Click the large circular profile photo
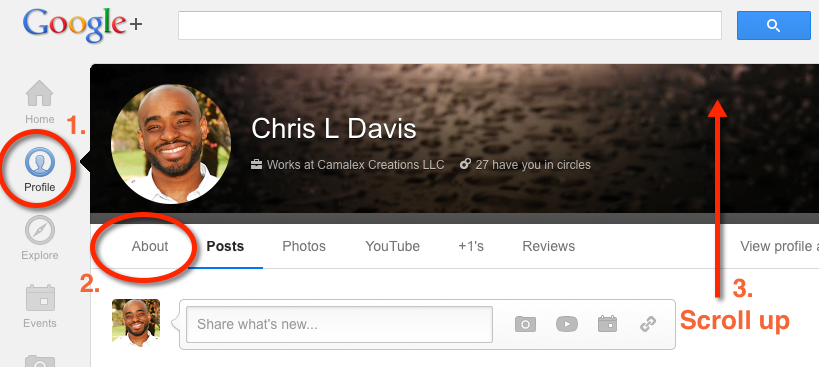 click(171, 144)
